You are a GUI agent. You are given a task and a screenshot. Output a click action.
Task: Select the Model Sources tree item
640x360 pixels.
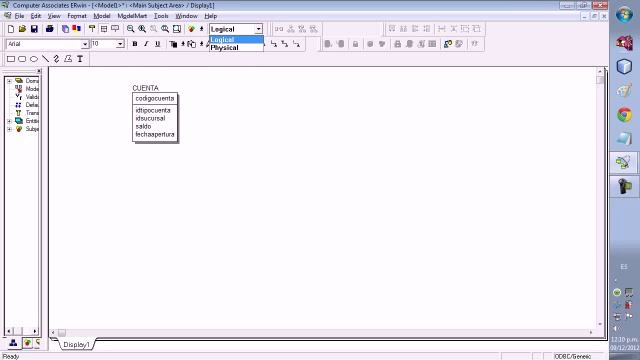(27, 89)
